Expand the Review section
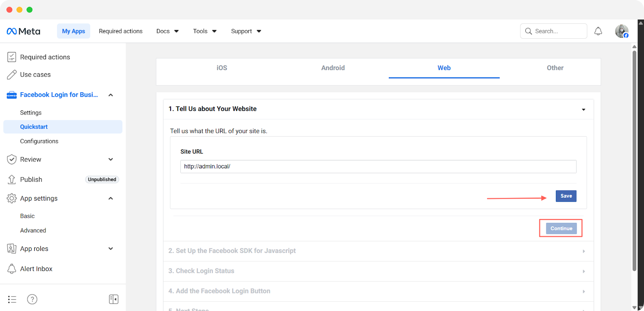 click(111, 160)
